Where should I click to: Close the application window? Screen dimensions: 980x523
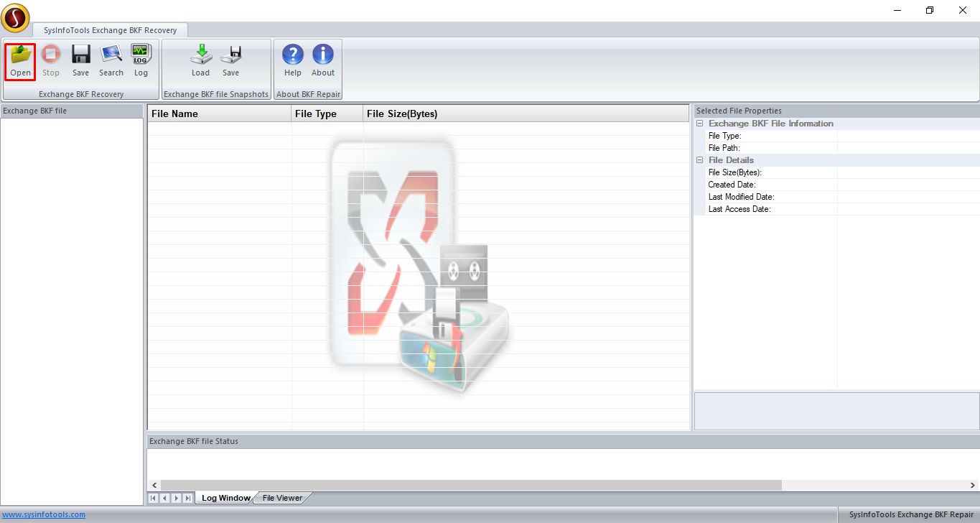coord(963,10)
